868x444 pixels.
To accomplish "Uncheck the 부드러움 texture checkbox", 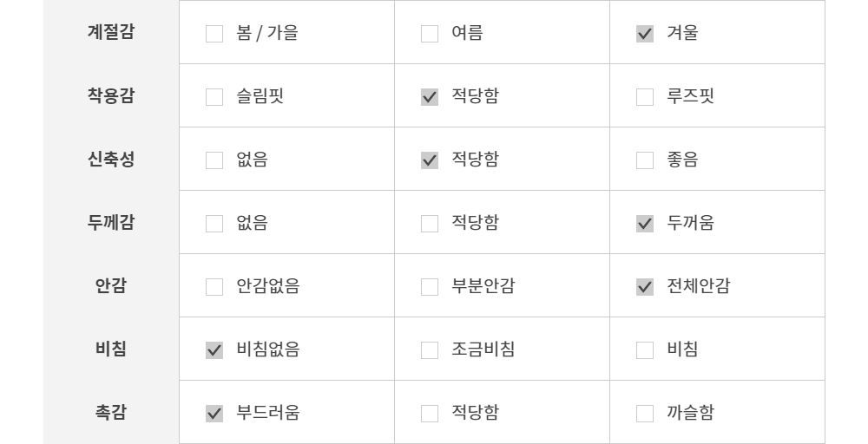I will 214,414.
